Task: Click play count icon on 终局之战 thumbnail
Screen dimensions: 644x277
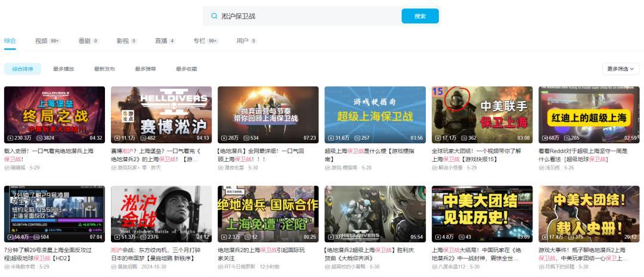Action: coord(10,138)
